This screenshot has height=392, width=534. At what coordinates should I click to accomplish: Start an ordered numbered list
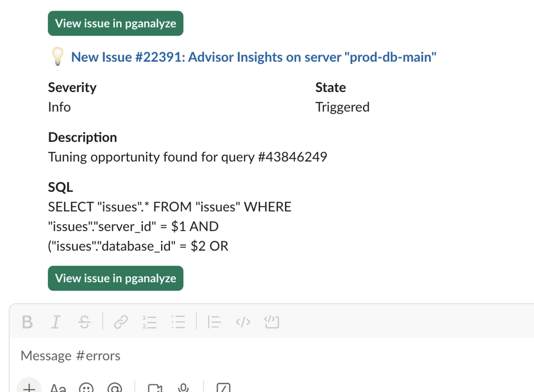150,322
